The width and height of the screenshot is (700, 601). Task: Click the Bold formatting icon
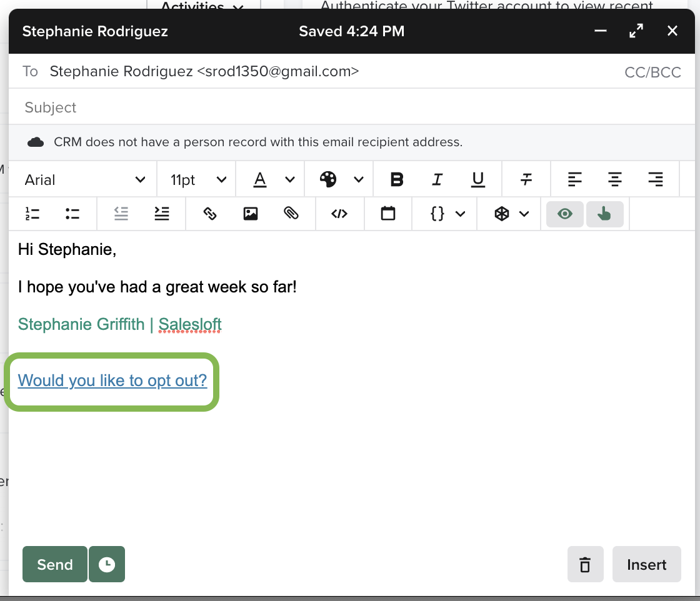point(396,180)
